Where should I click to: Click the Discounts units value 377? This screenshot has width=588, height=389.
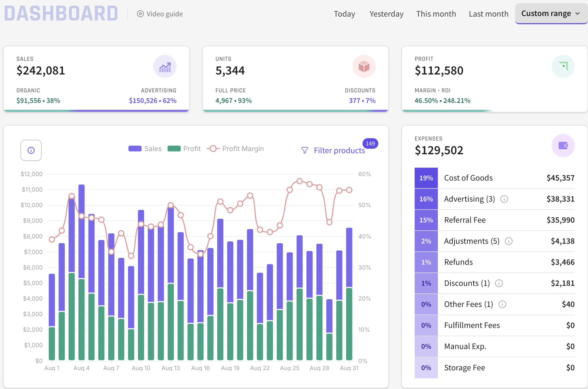[x=355, y=101]
